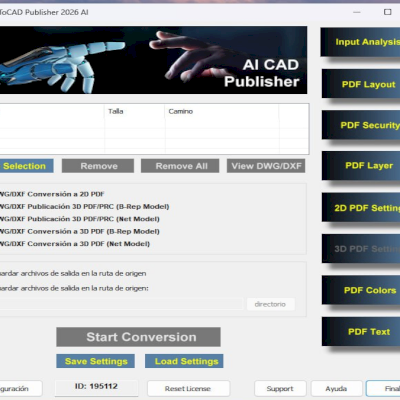Click the ID: 195112 button
Screen dimensions: 400x400
click(96, 387)
